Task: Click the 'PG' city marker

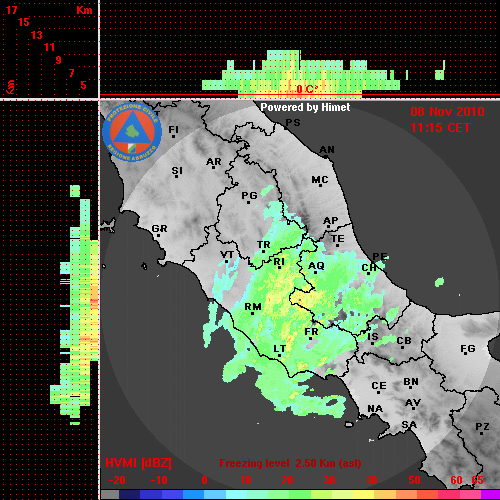Action: click(249, 197)
